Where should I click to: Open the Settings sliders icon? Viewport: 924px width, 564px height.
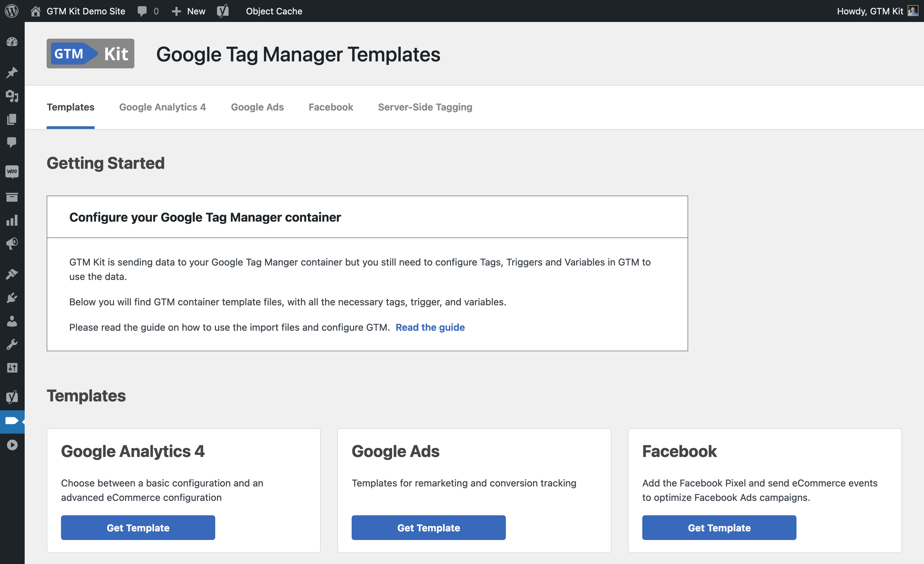pos(12,368)
